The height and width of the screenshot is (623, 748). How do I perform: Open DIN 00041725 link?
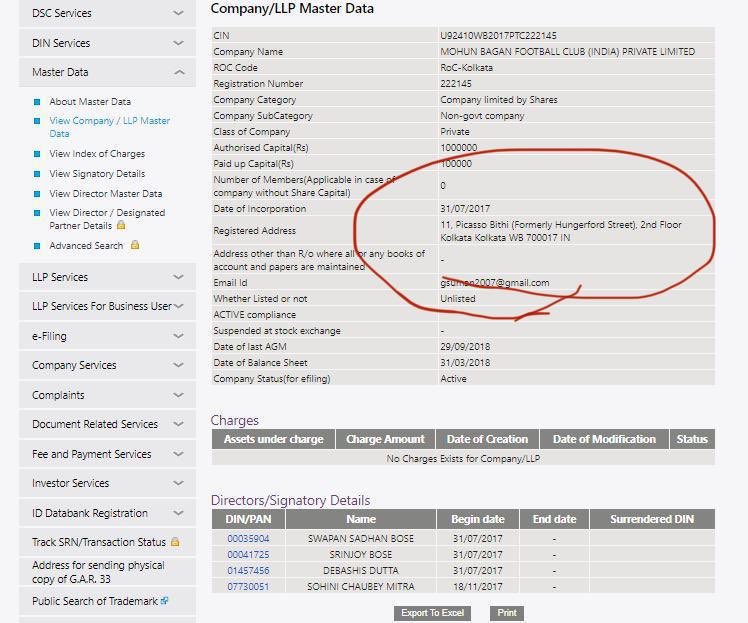[x=248, y=554]
